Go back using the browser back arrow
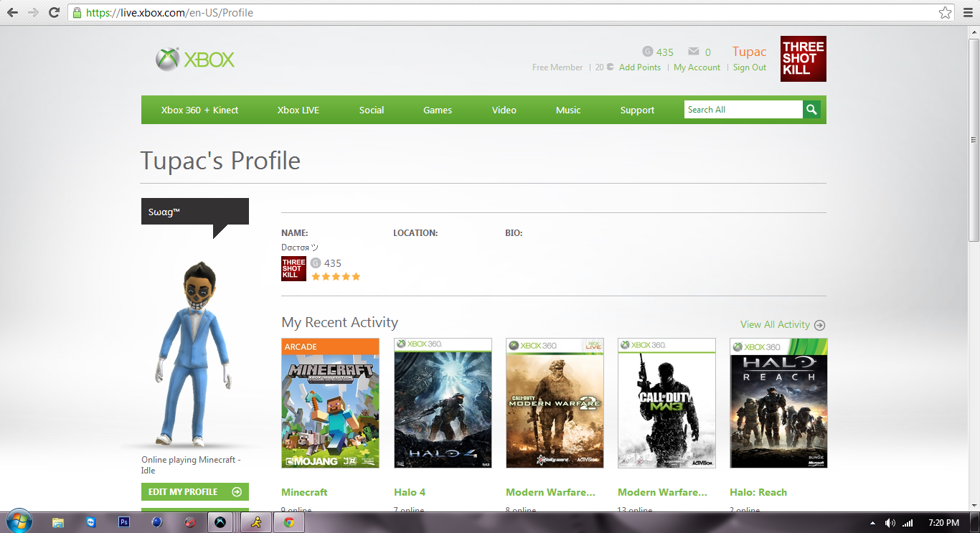980x533 pixels. click(x=12, y=13)
